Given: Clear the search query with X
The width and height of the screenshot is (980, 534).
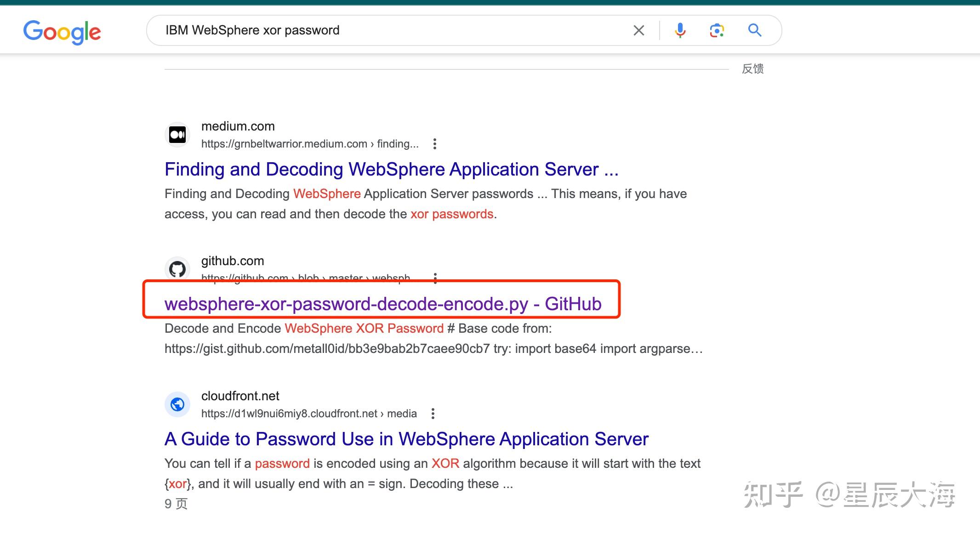Looking at the screenshot, I should click(x=638, y=30).
